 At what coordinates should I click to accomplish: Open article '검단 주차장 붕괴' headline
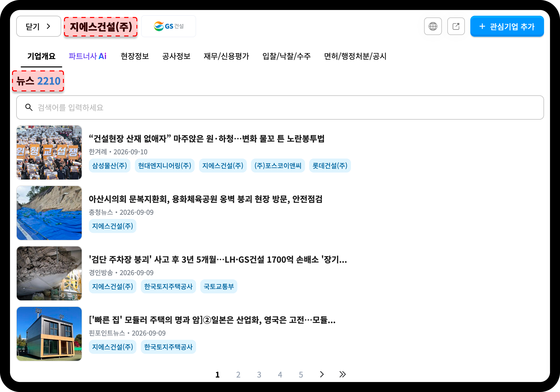(218, 259)
